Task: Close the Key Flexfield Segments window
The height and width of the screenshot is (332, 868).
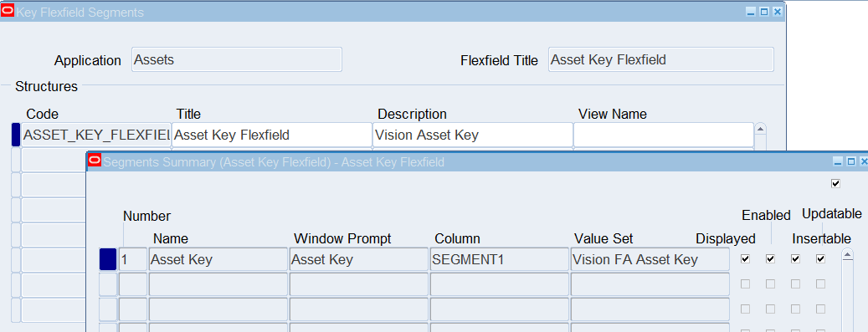Action: 778,12
